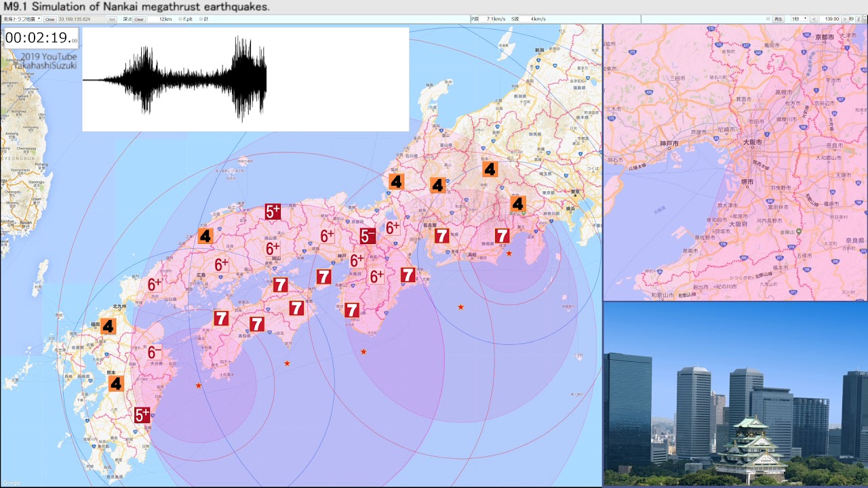The width and height of the screenshot is (868, 488).
Task: Select the 大阪市 label on the inset map
Action: tap(751, 143)
